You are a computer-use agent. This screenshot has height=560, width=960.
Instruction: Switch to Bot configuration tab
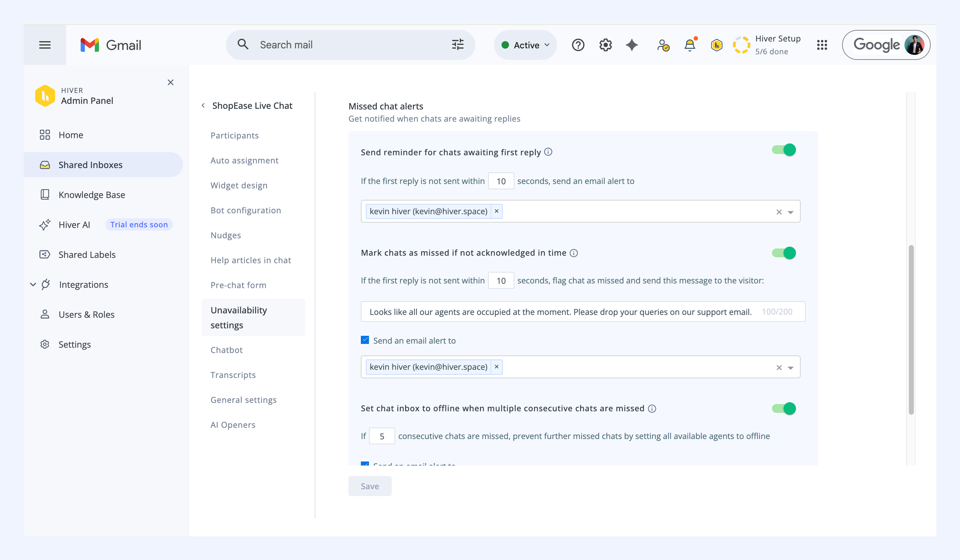click(x=246, y=210)
